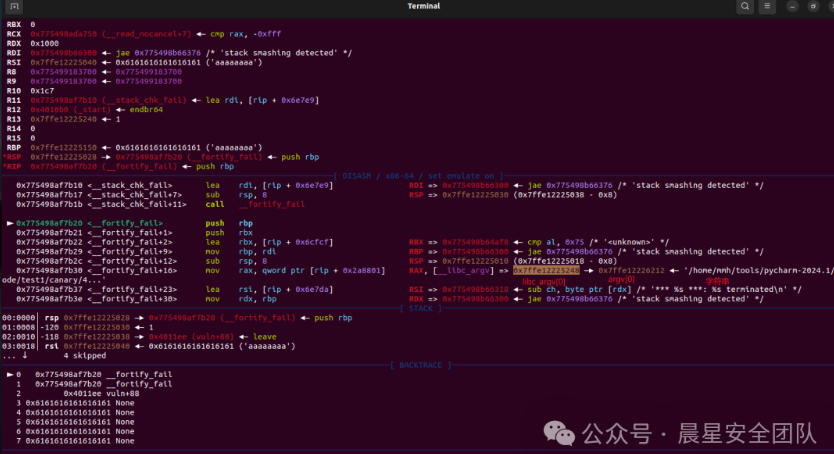Open the hamburger menu in title bar
834x454 pixels.
(x=765, y=7)
